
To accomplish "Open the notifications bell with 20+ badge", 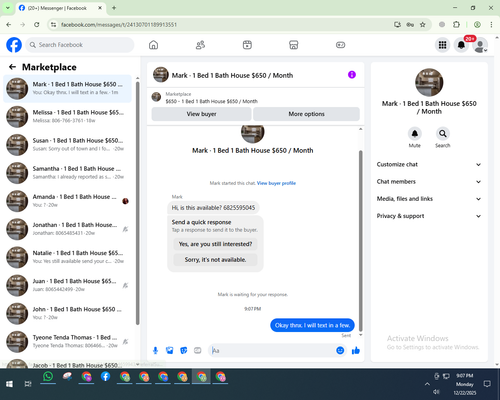I will (x=461, y=45).
